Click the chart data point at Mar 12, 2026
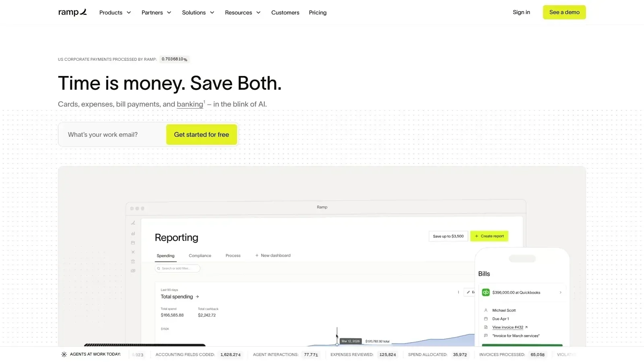 click(337, 344)
